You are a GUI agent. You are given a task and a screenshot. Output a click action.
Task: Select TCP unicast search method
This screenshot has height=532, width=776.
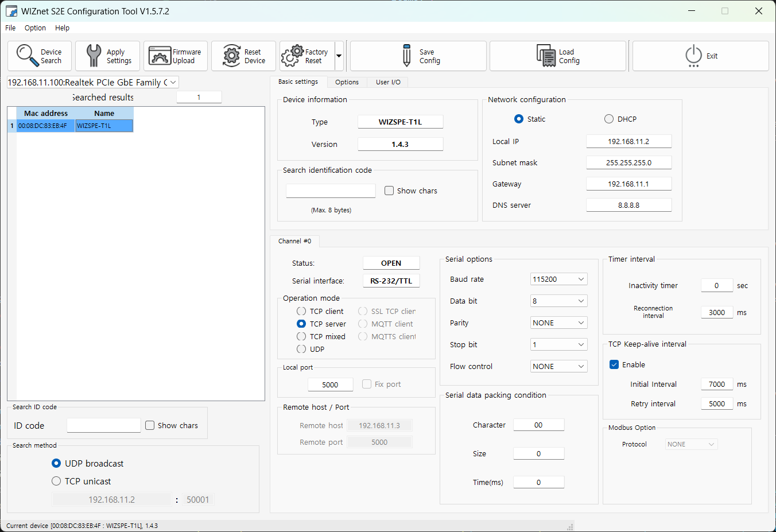point(56,481)
